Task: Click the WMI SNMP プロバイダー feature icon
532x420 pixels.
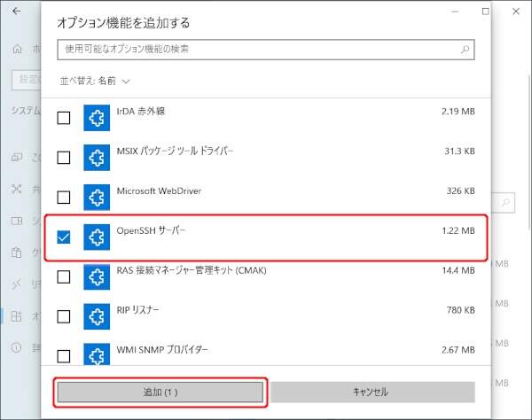Action: (97, 354)
